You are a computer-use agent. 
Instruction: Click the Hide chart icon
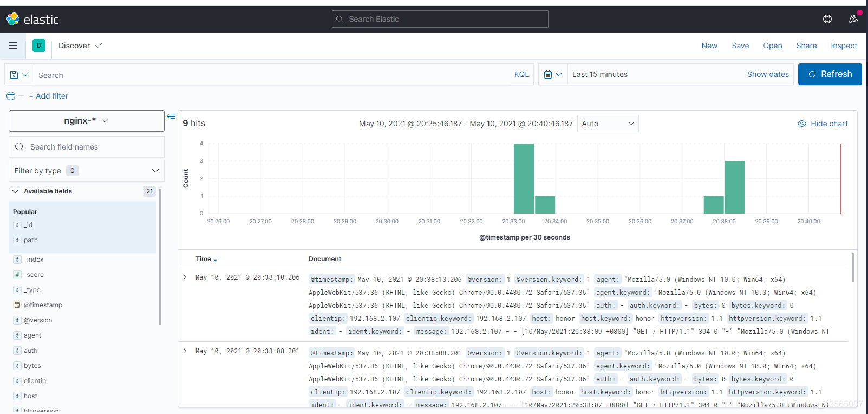pos(802,124)
